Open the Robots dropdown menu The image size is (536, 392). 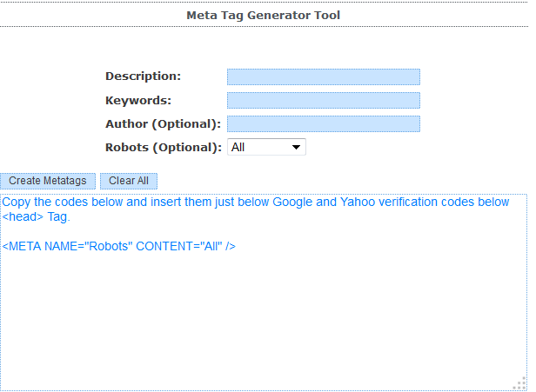pos(265,148)
